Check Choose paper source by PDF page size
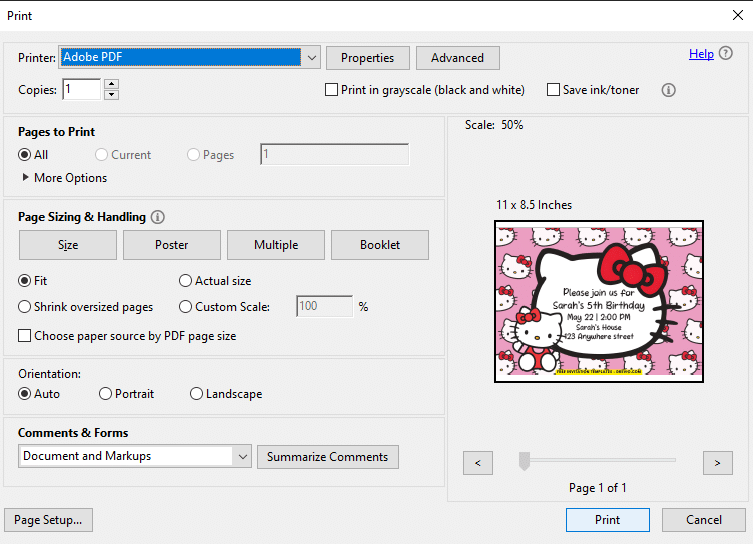The width and height of the screenshot is (753, 544). [24, 336]
